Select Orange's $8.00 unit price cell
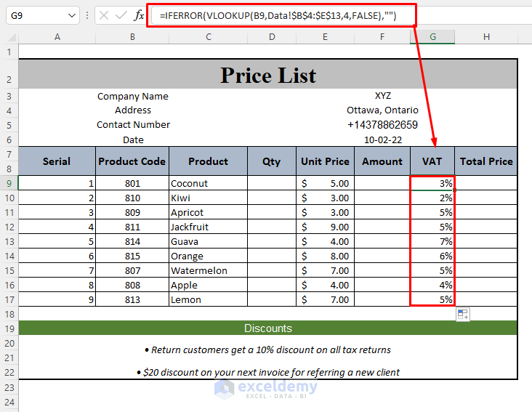 [325, 257]
